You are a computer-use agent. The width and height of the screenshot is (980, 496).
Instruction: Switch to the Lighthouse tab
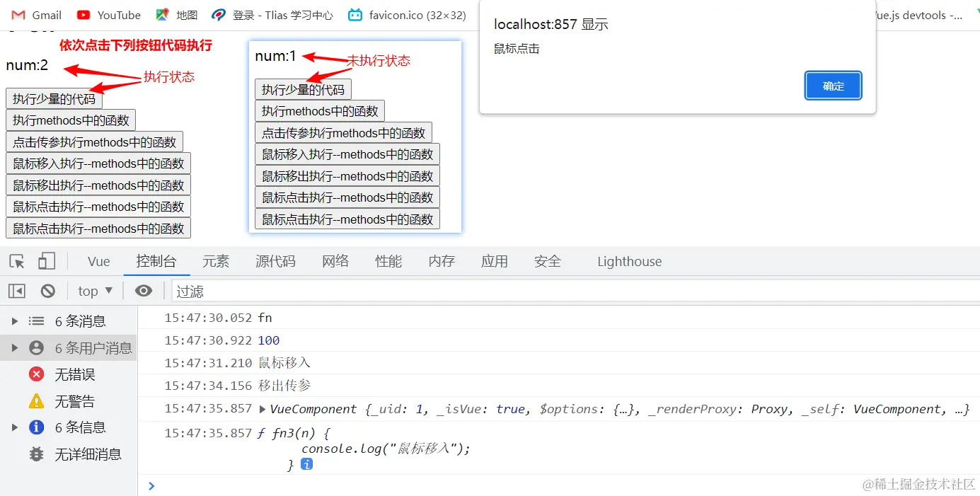(x=630, y=261)
